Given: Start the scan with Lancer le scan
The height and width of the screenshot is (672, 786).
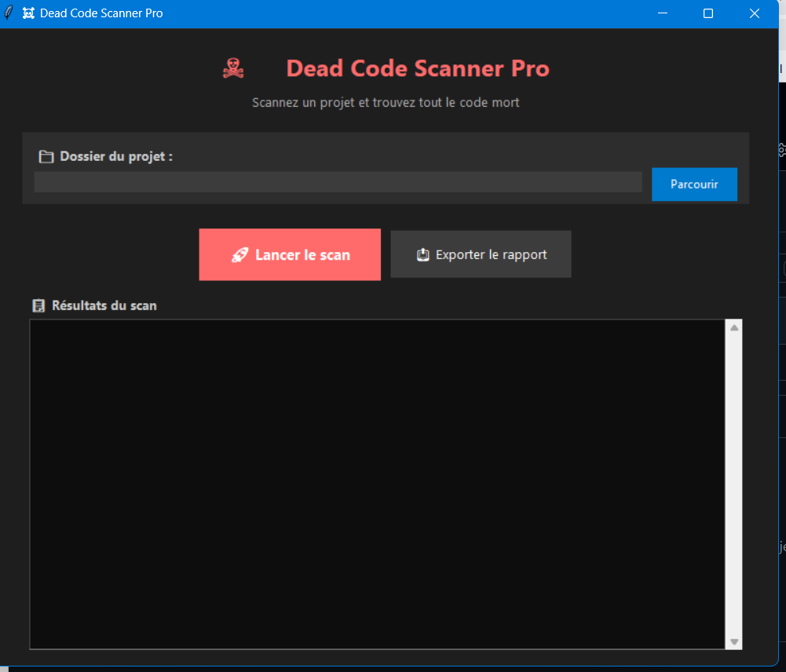Looking at the screenshot, I should click(290, 254).
